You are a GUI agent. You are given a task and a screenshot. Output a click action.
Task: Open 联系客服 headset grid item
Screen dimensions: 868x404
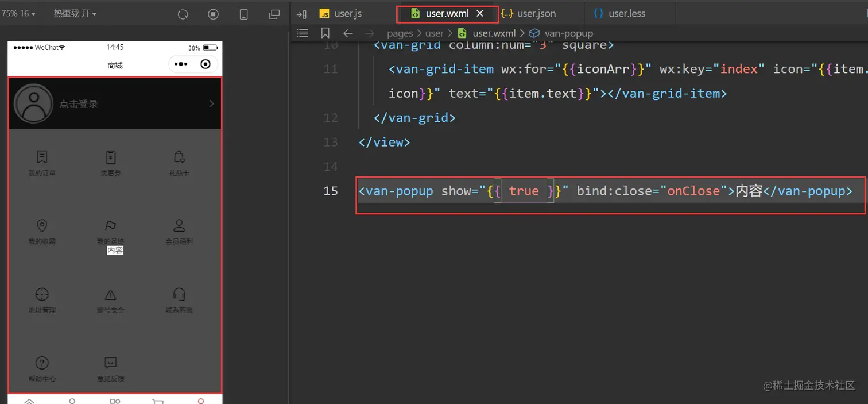(x=179, y=301)
